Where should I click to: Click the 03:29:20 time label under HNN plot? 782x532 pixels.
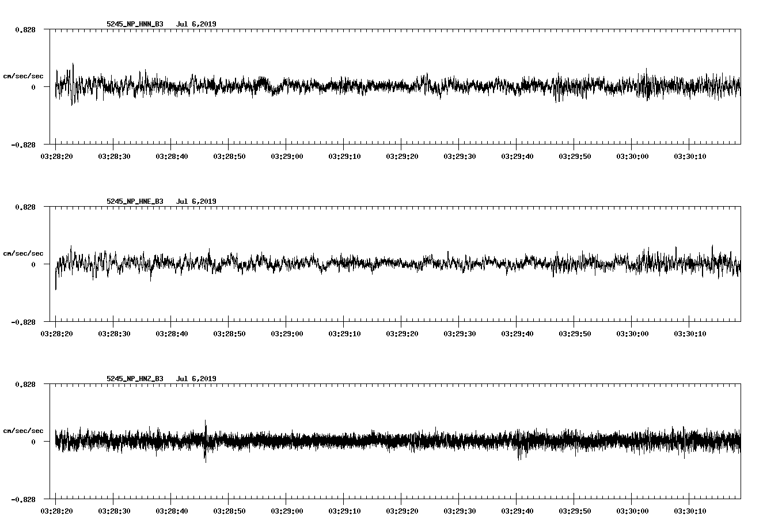tap(401, 156)
